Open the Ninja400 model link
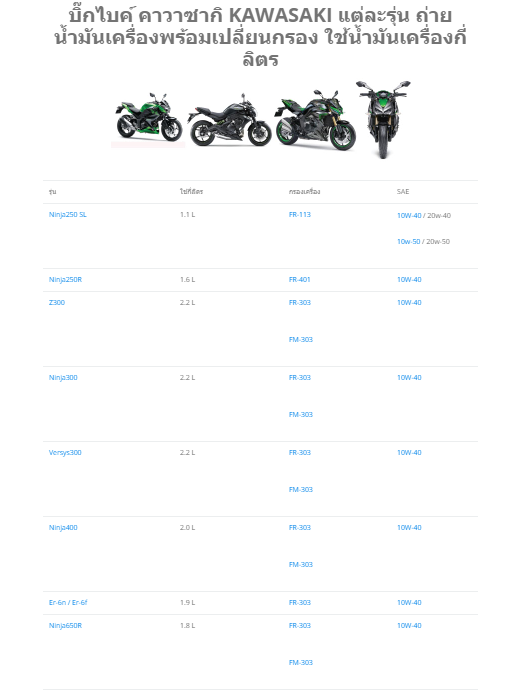 (63, 527)
